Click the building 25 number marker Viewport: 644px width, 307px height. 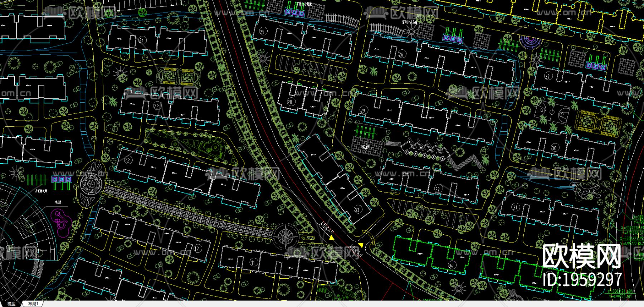[x=263, y=31]
